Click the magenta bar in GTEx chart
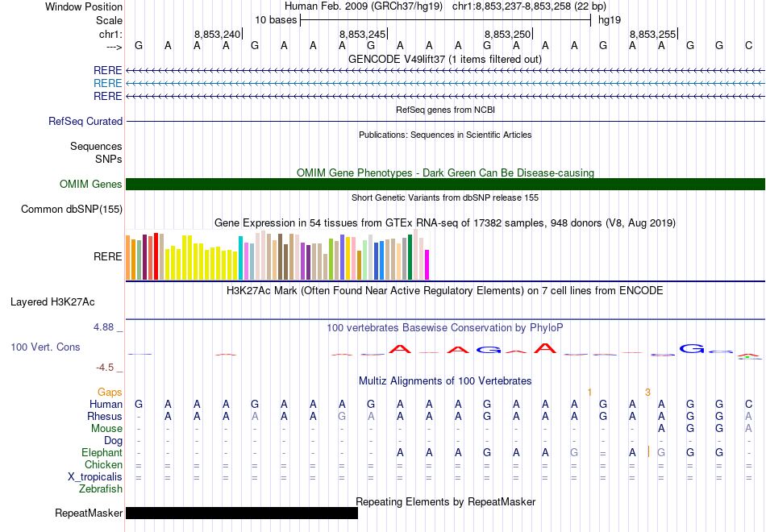This screenshot has height=532, width=766. click(x=427, y=264)
